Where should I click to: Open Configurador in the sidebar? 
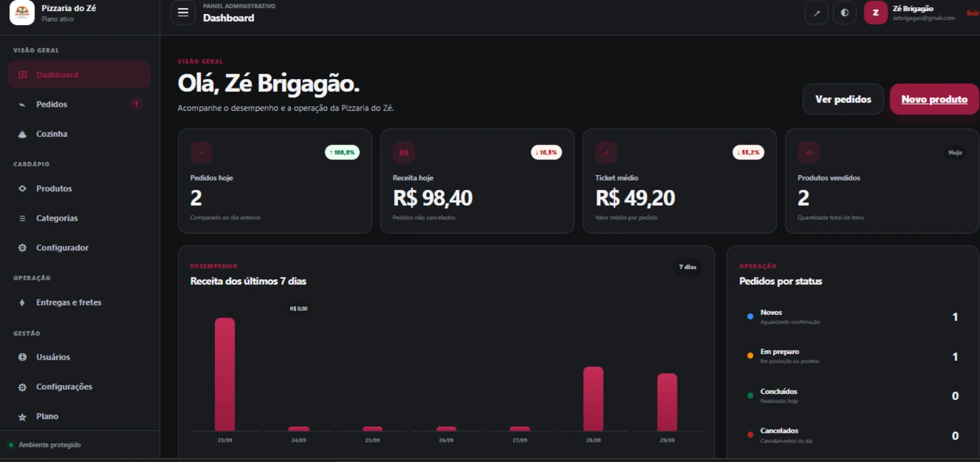79,248
